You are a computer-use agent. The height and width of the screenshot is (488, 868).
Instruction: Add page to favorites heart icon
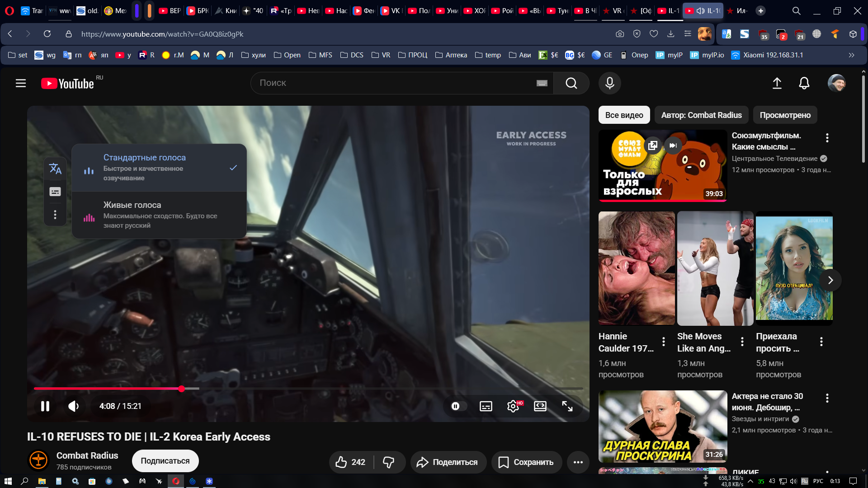pyautogui.click(x=654, y=34)
